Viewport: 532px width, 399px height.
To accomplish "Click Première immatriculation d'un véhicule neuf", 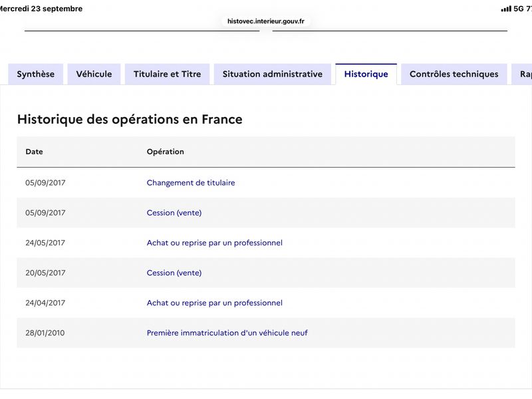I will [227, 333].
